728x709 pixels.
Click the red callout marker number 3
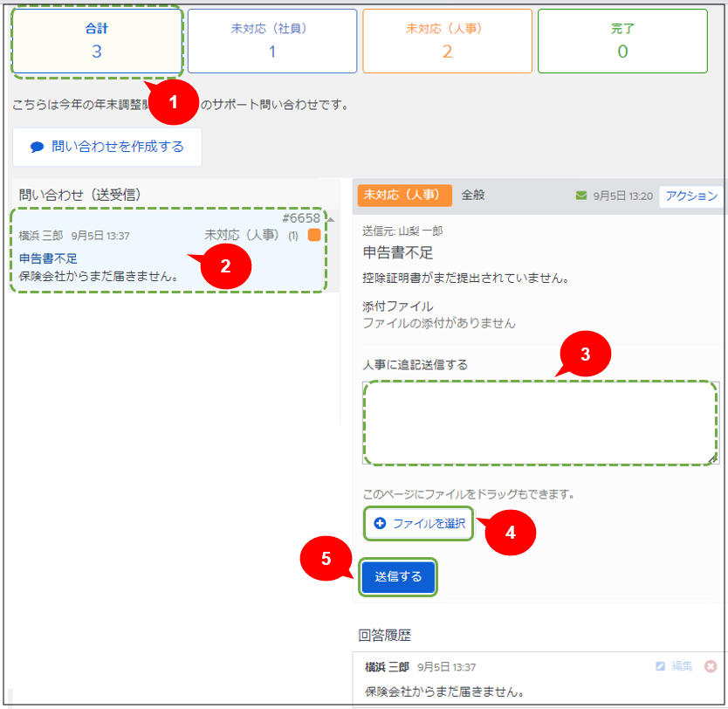(586, 354)
